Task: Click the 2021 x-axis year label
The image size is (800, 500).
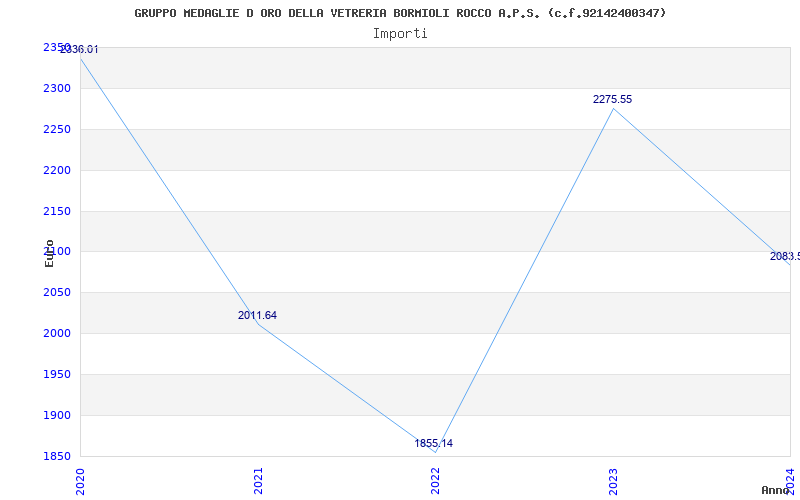Action: (x=258, y=481)
